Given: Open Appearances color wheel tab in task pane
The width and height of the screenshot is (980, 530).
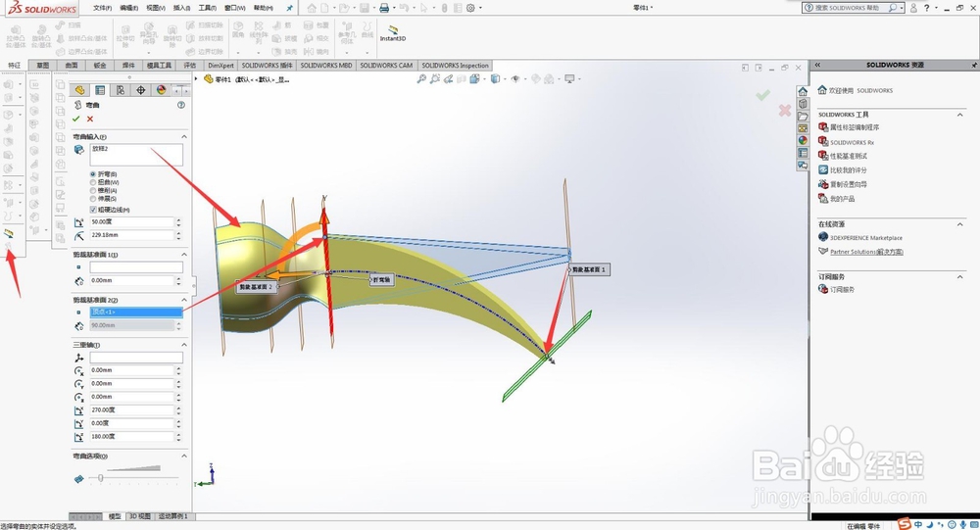Looking at the screenshot, I should pos(803,141).
